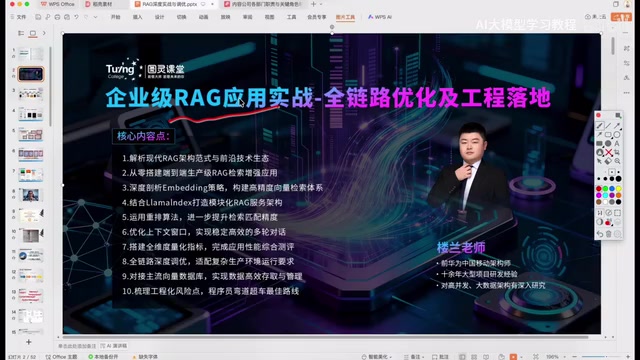Pick the green color swatch in palette
Viewport: 640px width, 360px height.
[x=605, y=189]
